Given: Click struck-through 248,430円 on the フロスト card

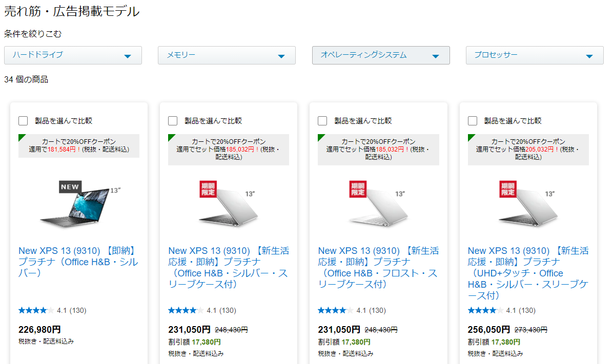Looking at the screenshot, I should [381, 330].
